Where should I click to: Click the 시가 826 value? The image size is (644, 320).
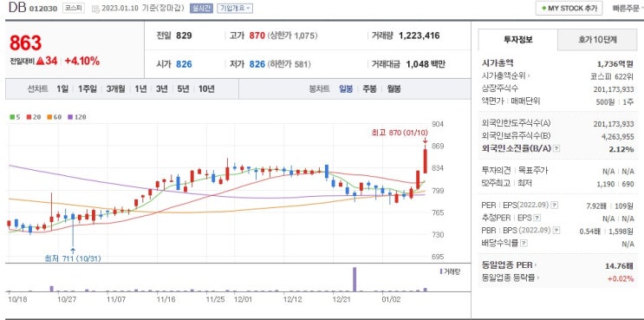(x=184, y=64)
